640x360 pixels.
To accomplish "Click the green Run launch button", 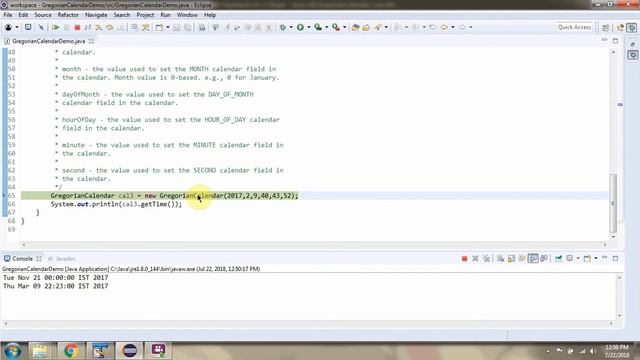I will pyautogui.click(x=300, y=27).
